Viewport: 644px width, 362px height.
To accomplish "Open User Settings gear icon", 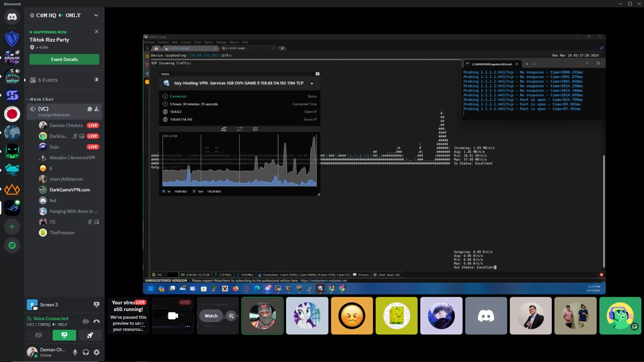I will point(97,352).
